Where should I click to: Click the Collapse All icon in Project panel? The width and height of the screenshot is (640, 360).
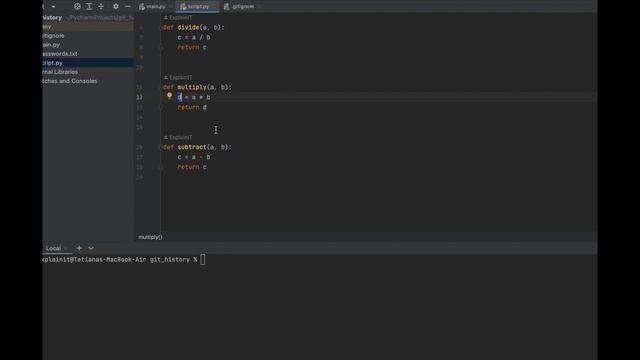click(101, 7)
